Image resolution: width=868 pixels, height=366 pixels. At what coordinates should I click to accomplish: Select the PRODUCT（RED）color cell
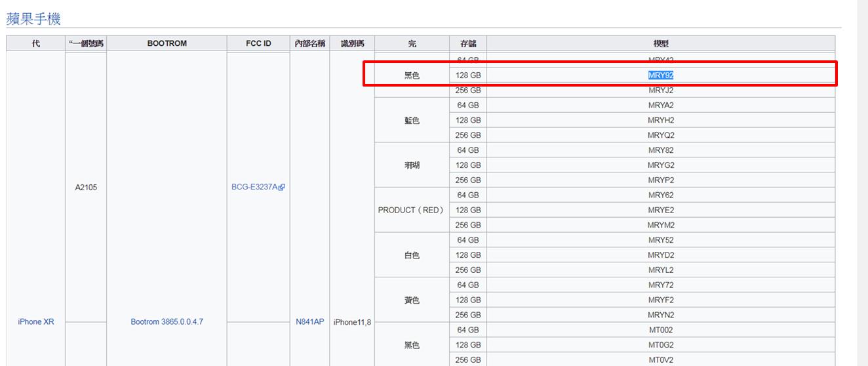pyautogui.click(x=412, y=211)
